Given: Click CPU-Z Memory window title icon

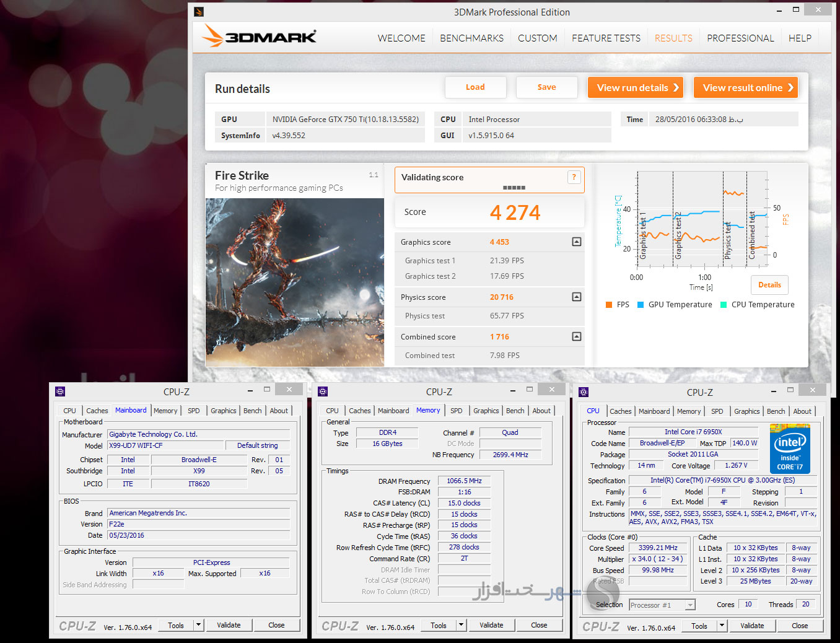Looking at the screenshot, I should (323, 391).
